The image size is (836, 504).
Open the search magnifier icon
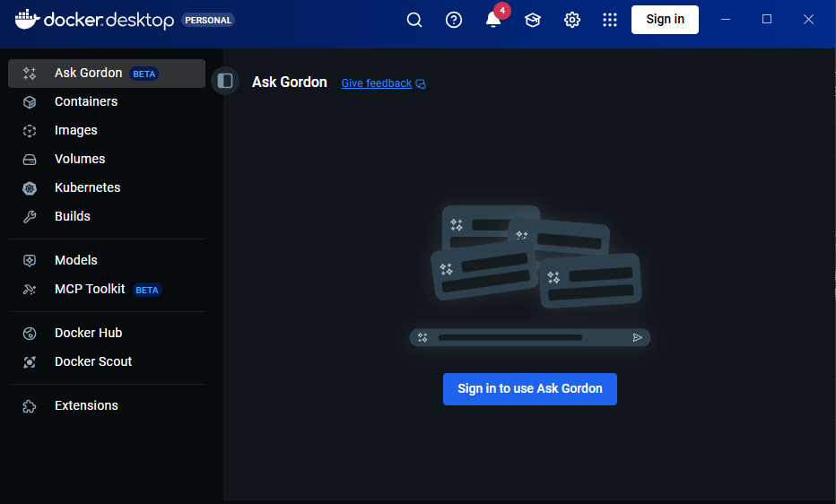pyautogui.click(x=414, y=20)
